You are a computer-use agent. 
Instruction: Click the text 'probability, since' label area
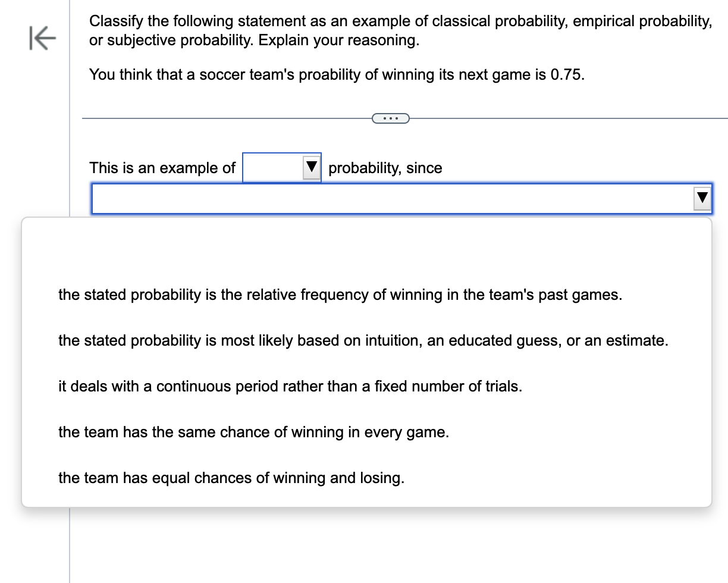[x=385, y=168]
